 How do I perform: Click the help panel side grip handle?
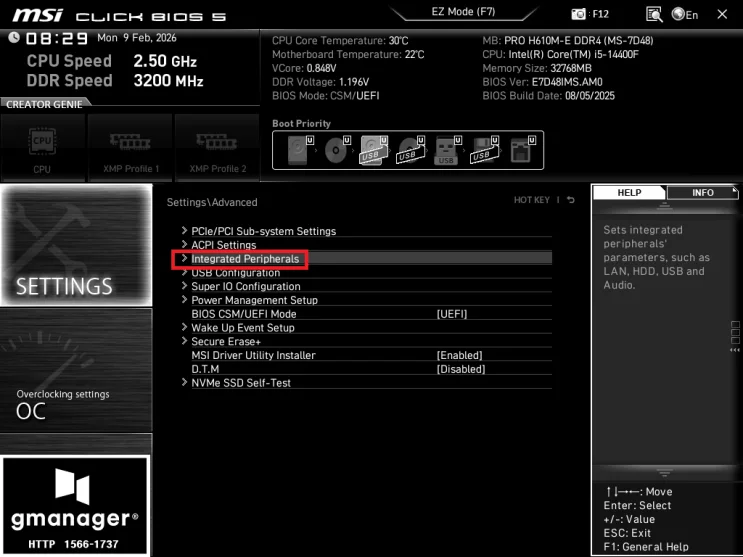point(735,336)
